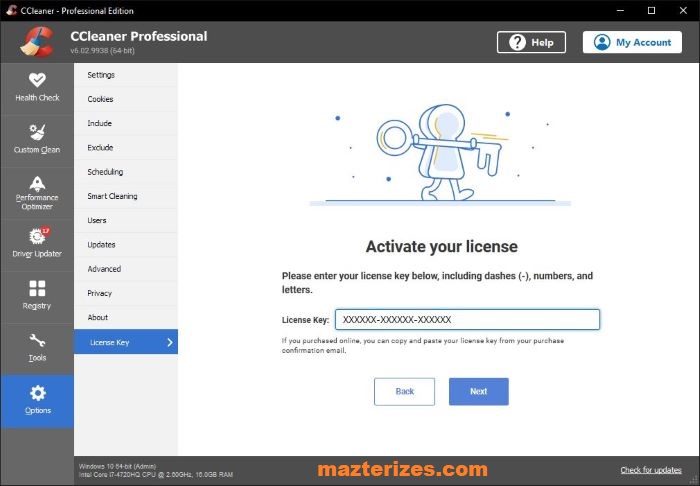Click the Help button label
This screenshot has width=700, height=486.
(x=542, y=42)
